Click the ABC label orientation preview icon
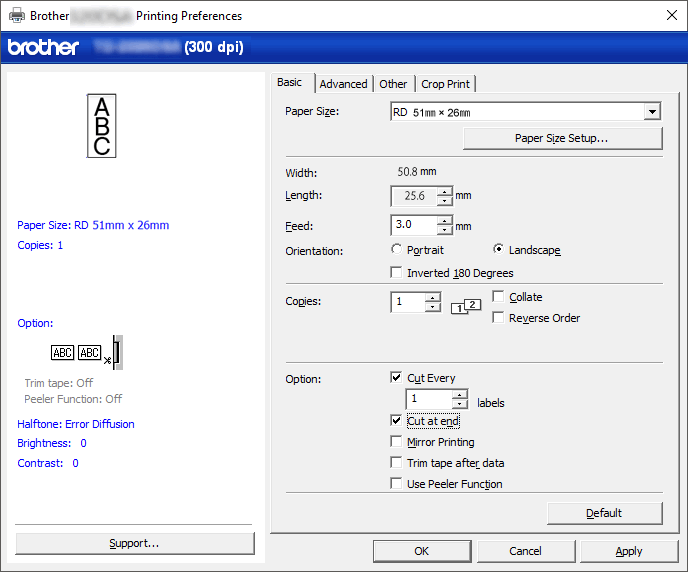This screenshot has height=572, width=688. tap(102, 126)
